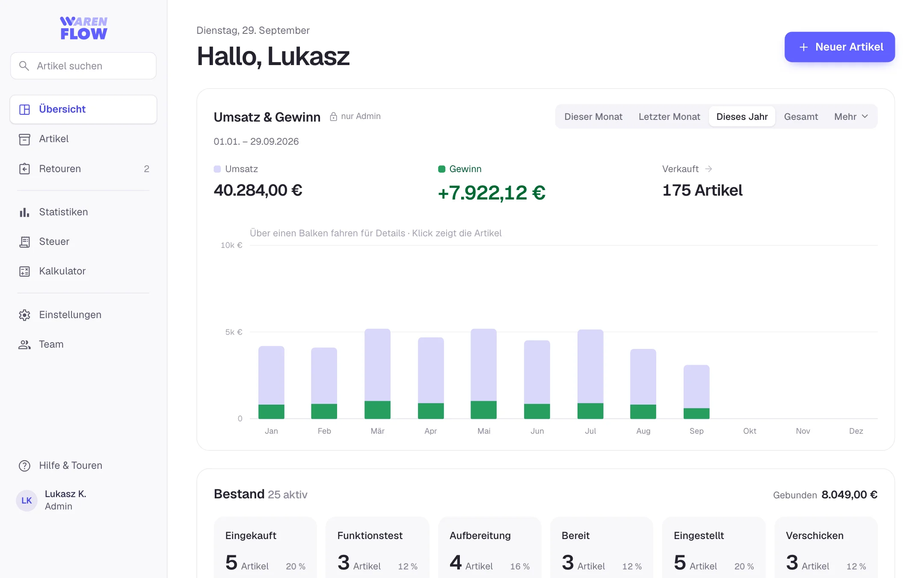Click the magnifier icon in the search box

(x=24, y=66)
